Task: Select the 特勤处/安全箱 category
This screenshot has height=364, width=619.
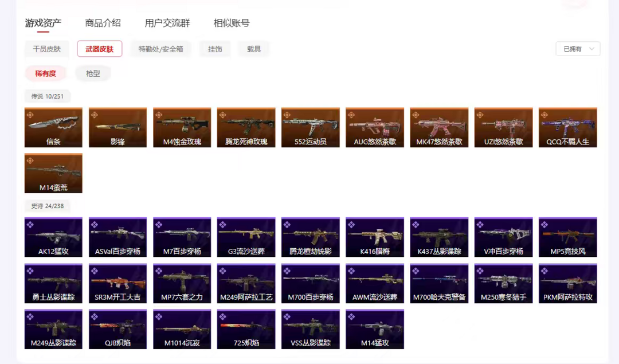Action: 160,49
